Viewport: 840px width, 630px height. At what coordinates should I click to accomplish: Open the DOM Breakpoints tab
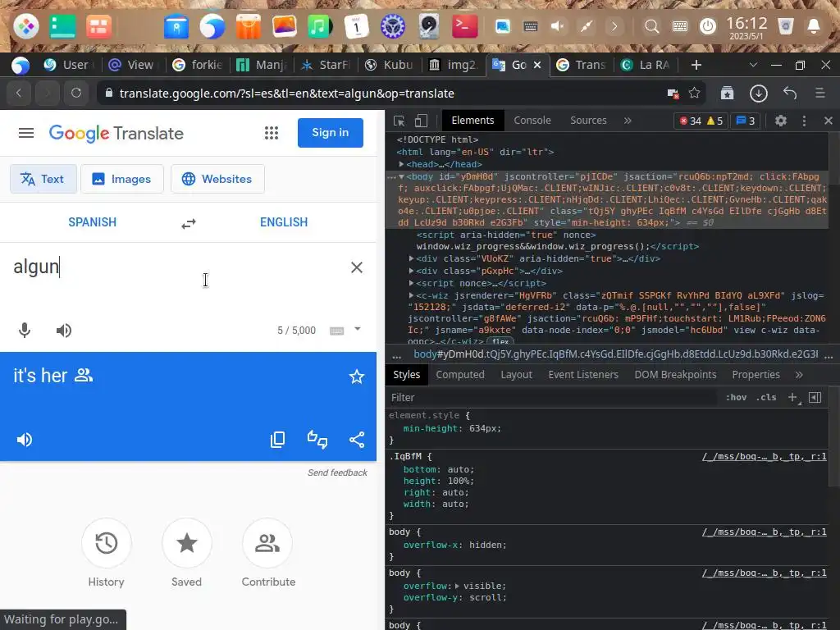pos(675,374)
